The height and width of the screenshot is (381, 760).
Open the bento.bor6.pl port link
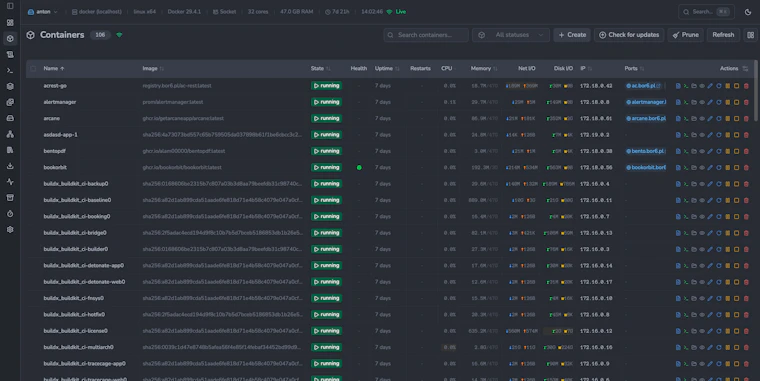pos(646,151)
